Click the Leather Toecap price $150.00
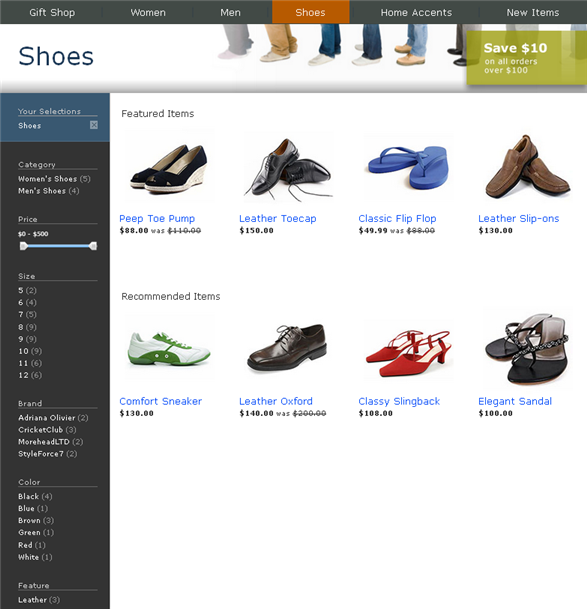The height and width of the screenshot is (609, 587). 256,231
